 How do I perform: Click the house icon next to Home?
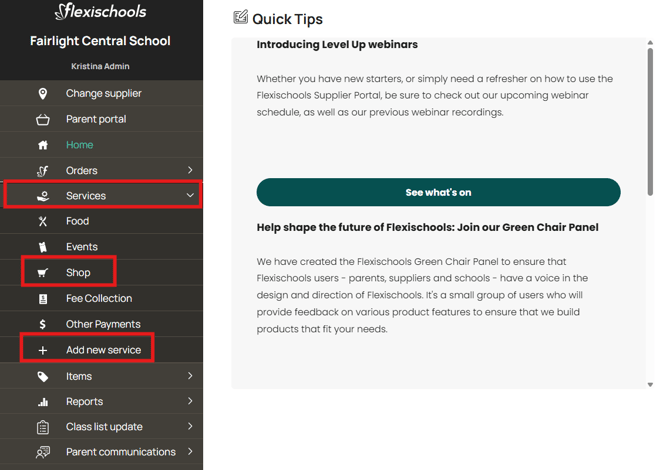(42, 145)
